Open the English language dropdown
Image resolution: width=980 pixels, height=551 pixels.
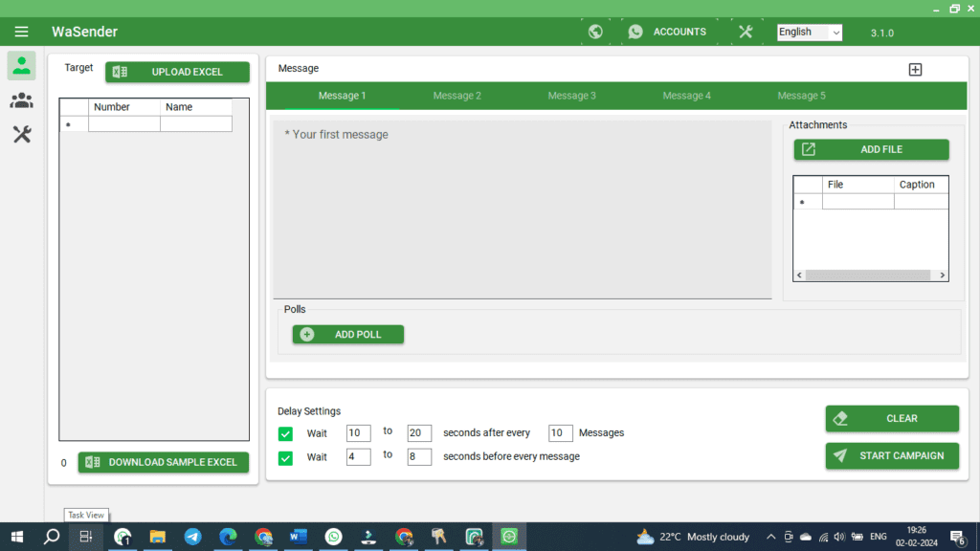pos(810,33)
